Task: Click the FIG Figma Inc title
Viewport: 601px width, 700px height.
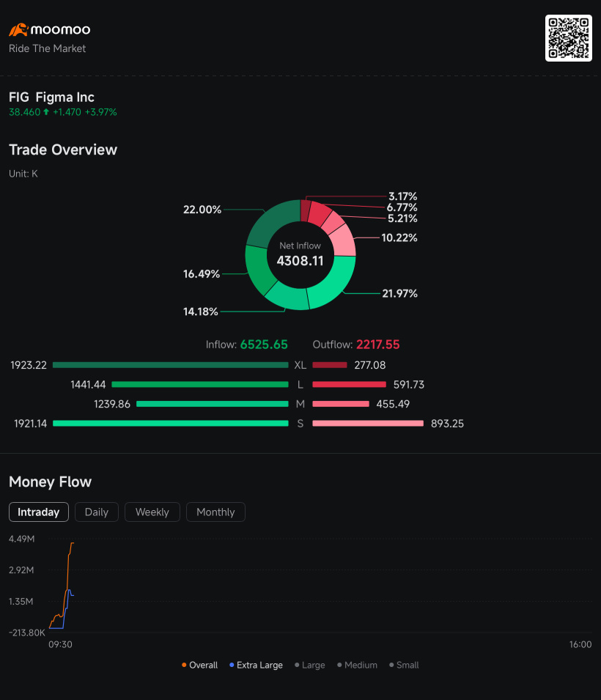Action: pyautogui.click(x=52, y=97)
